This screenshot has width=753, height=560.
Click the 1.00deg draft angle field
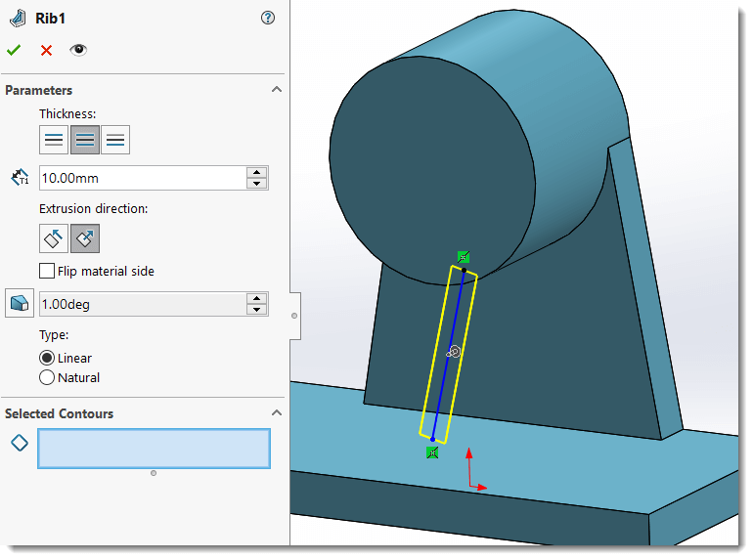141,304
